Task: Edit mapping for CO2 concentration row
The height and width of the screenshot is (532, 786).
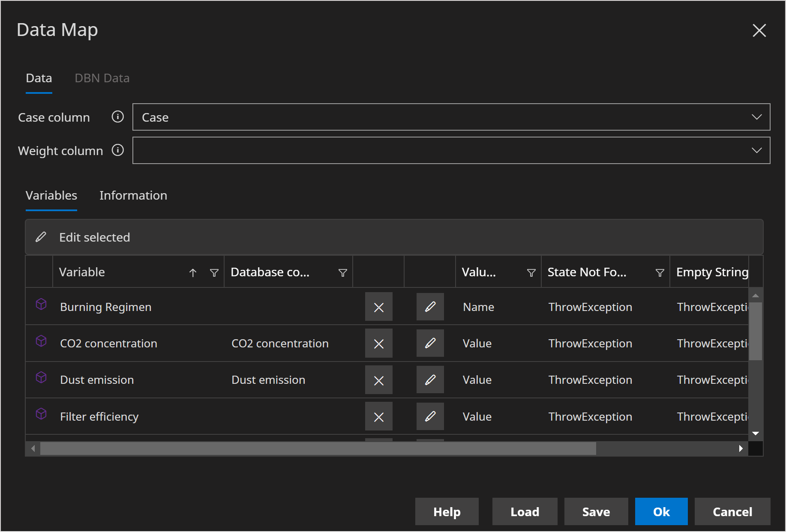Action: click(x=430, y=343)
